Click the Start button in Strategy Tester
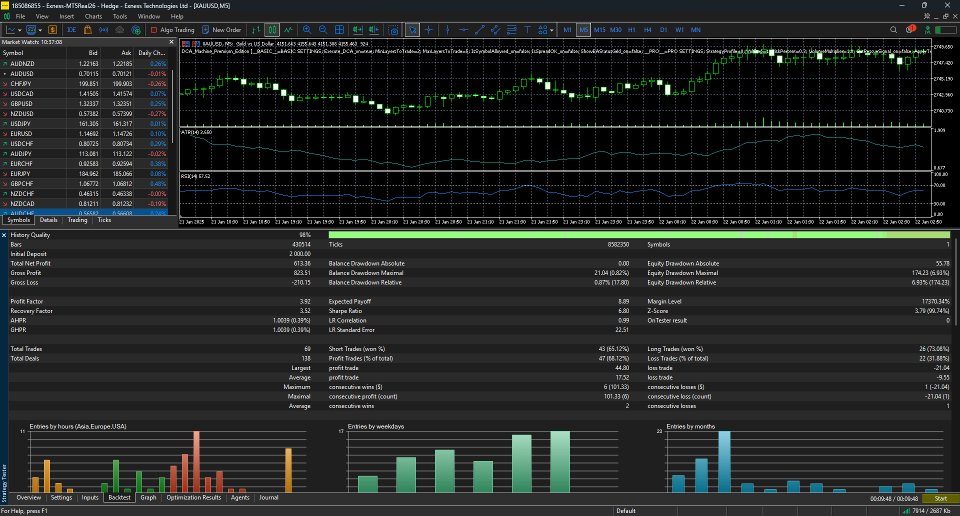 pyautogui.click(x=940, y=498)
